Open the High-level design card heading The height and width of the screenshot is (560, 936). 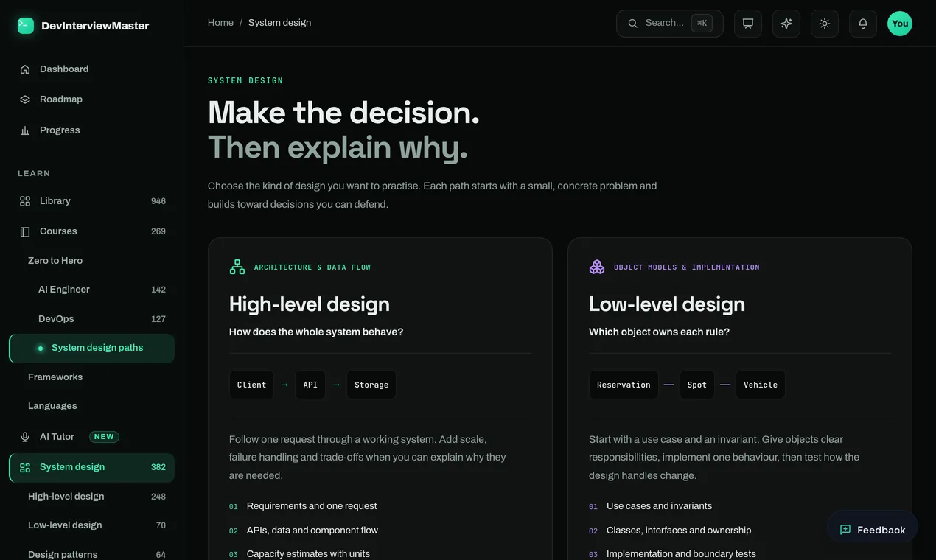point(310,304)
